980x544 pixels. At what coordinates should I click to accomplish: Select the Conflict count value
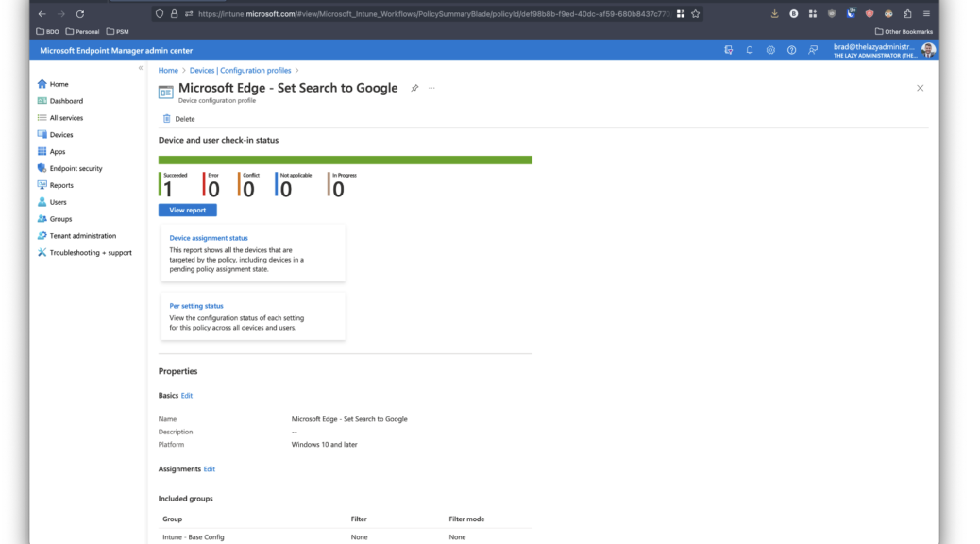[x=248, y=190]
